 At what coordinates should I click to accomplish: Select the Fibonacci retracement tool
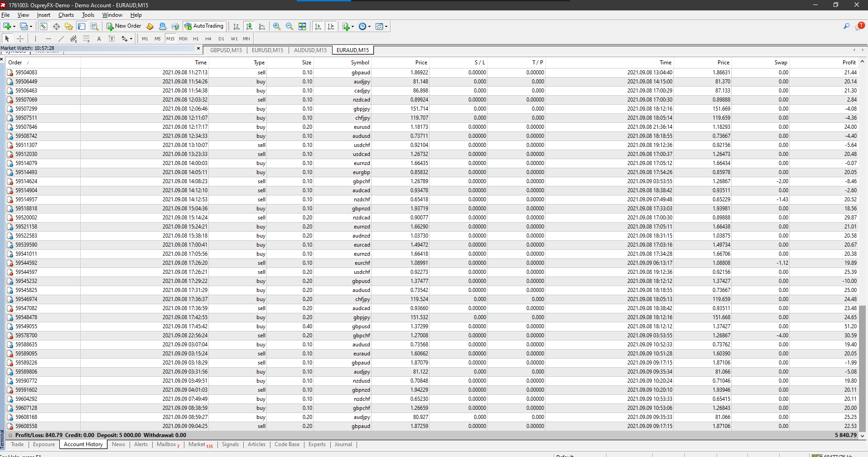point(86,39)
